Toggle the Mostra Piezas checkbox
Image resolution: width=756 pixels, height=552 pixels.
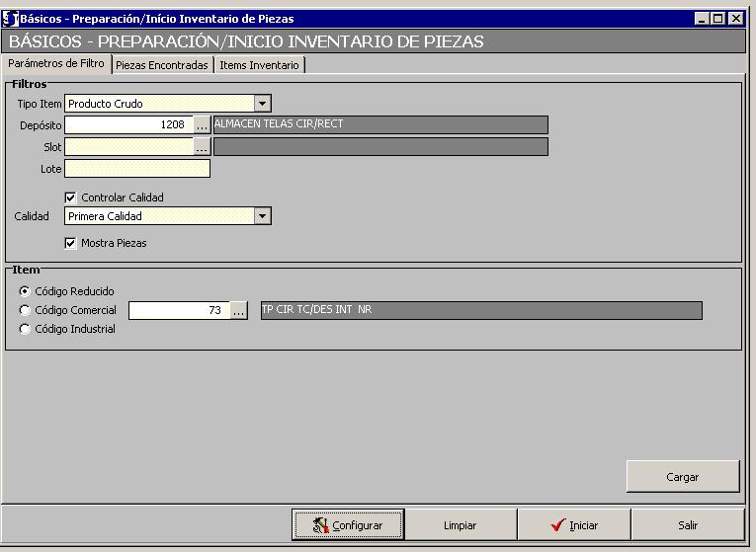pyautogui.click(x=71, y=243)
